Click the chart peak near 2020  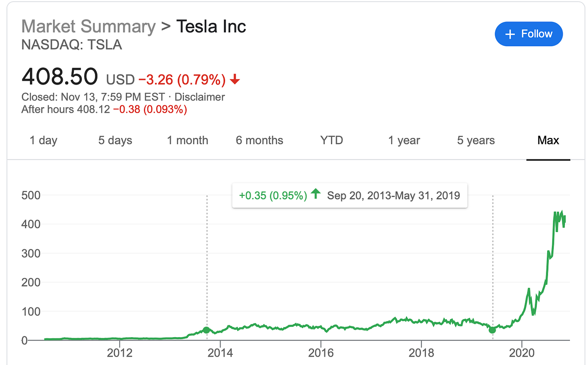click(x=562, y=213)
